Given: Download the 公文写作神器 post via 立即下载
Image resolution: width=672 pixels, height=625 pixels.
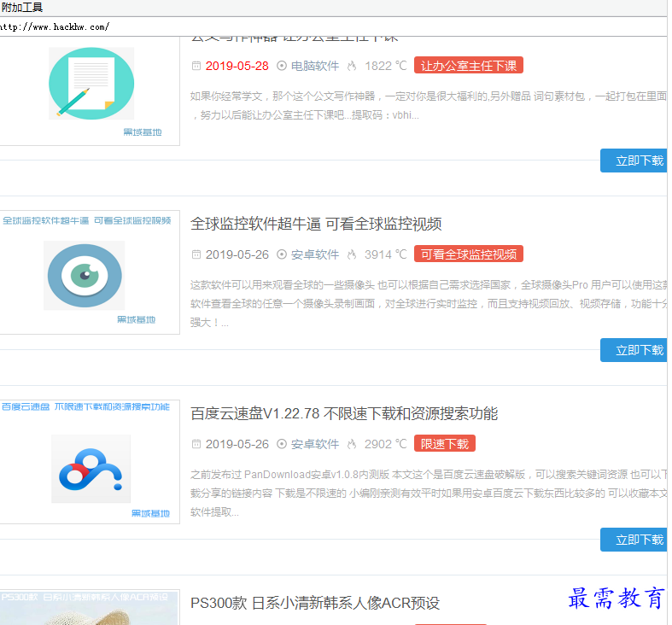Looking at the screenshot, I should 634,161.
